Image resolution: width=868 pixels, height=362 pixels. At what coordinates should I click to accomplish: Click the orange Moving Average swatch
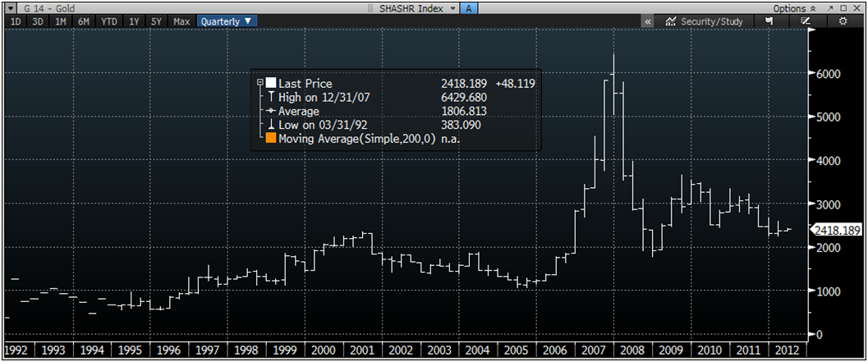270,139
